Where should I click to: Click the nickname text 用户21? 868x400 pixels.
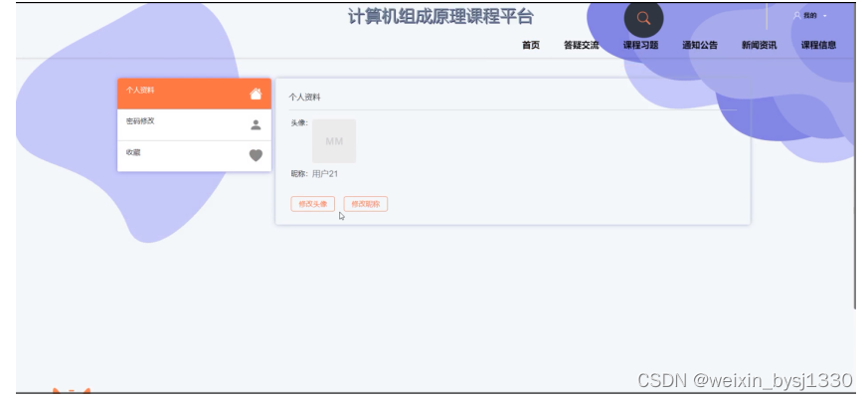325,174
